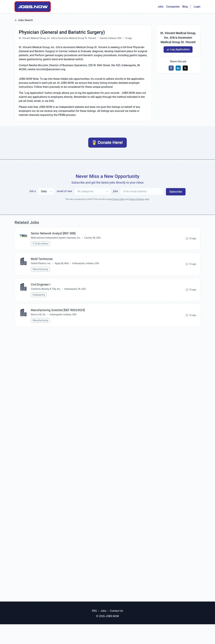
Task: Open the Civil Engineer I job
Action: coord(41,285)
